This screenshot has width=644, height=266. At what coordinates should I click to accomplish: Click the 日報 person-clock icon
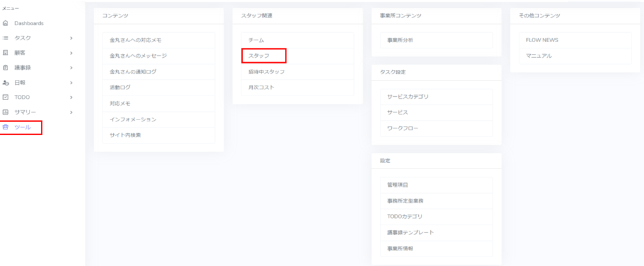pyautogui.click(x=6, y=82)
